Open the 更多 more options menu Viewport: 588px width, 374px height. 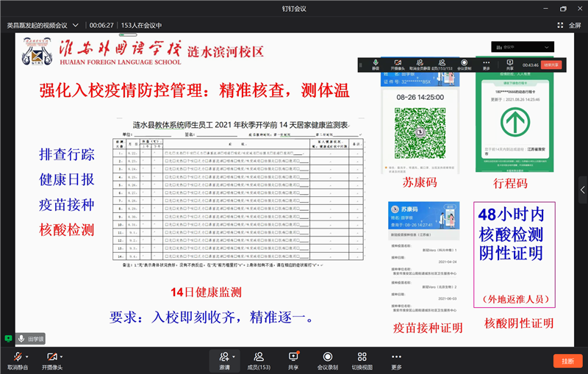397,356
